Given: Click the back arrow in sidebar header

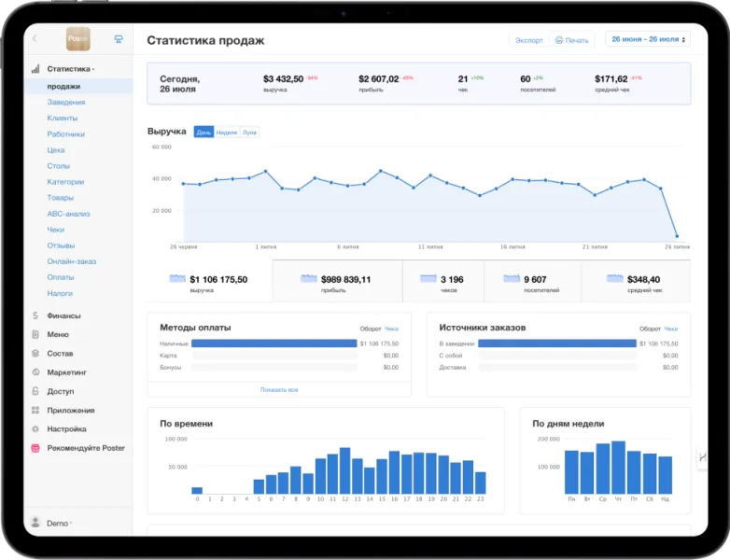Looking at the screenshot, I should 35,38.
